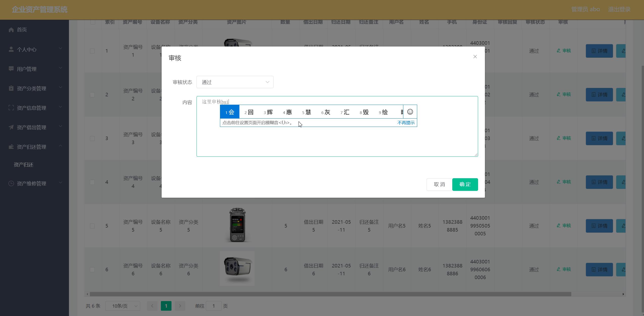The image size is (644, 316).
Task: Click the home icon in sidebar
Action: [11, 30]
